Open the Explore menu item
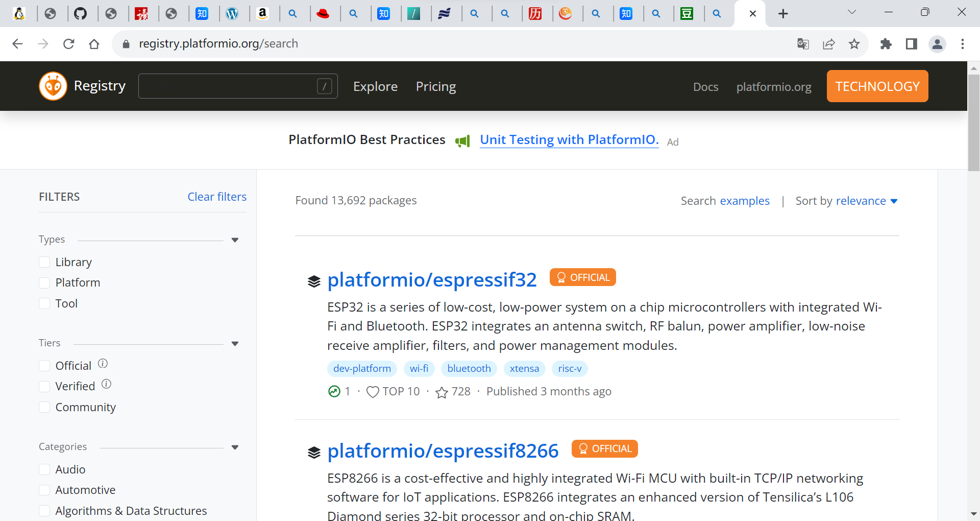The height and width of the screenshot is (521, 980). pos(375,86)
